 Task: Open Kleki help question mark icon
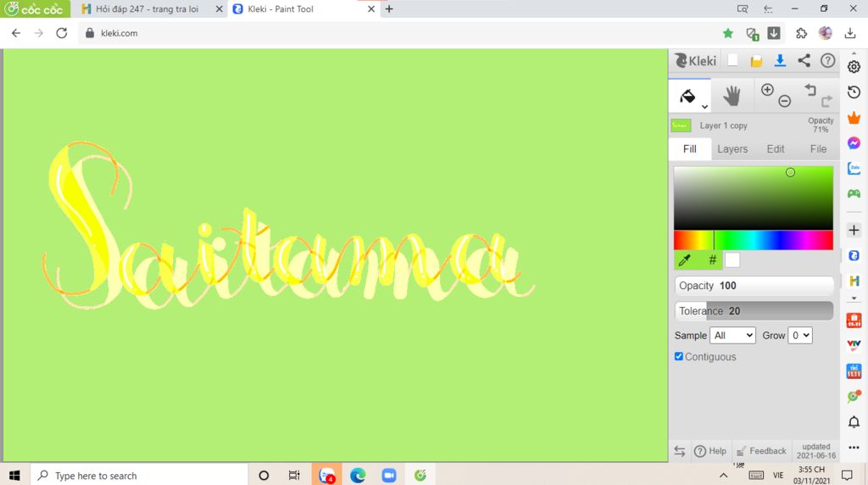coord(827,60)
